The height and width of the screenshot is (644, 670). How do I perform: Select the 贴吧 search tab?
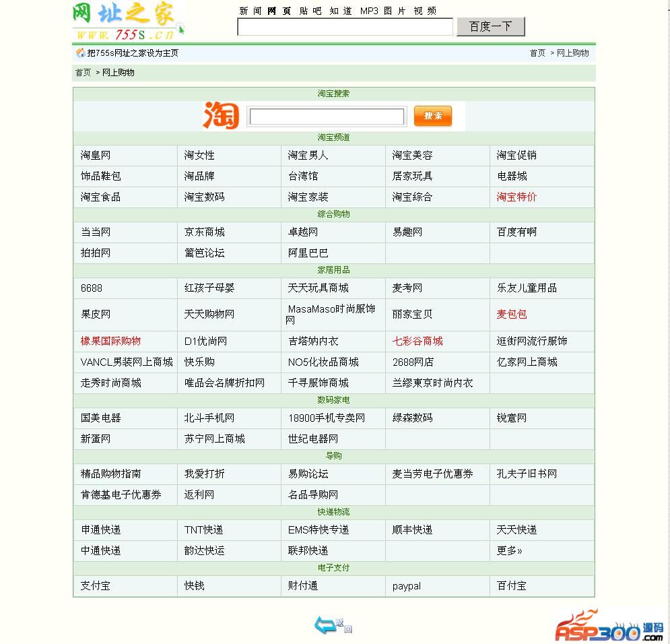click(310, 11)
